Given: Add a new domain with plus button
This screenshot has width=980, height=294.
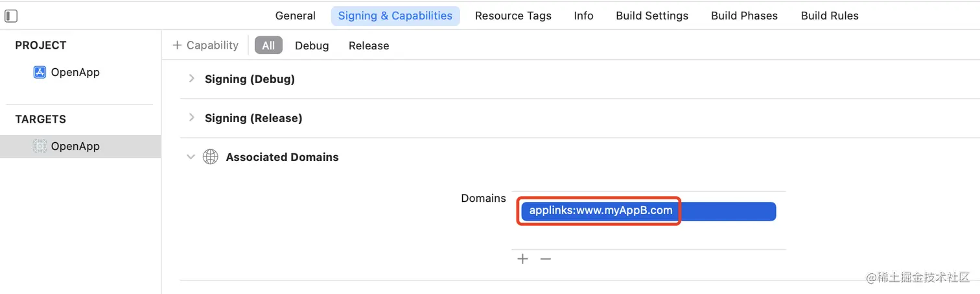Looking at the screenshot, I should [523, 259].
